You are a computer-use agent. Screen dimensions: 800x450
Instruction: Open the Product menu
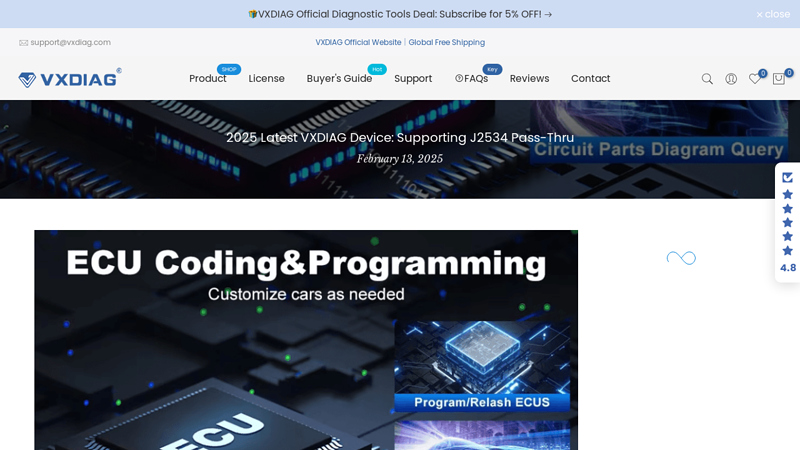[x=208, y=79]
